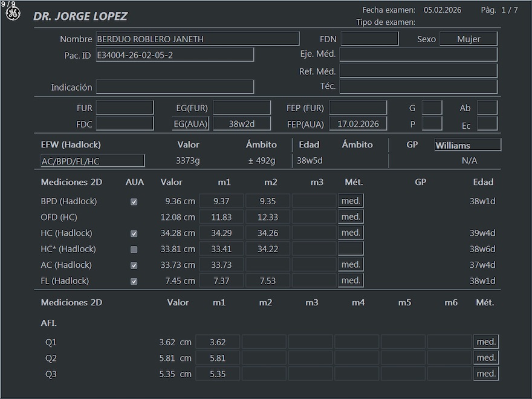Open the BPD method 'med.' selector

click(351, 201)
